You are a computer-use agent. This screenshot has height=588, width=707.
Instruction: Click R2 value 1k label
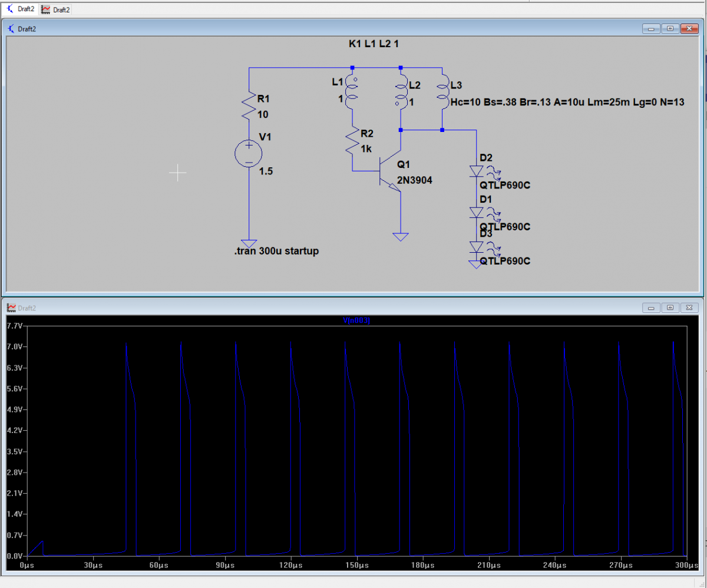tap(366, 149)
